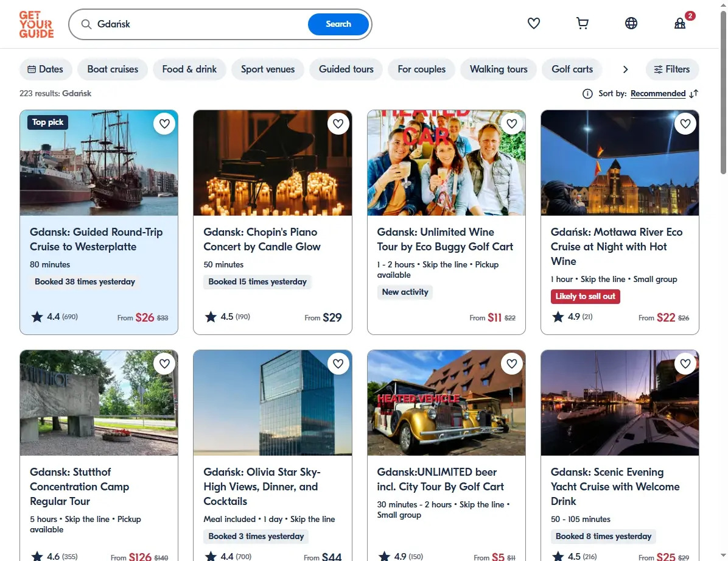Click the golden vintage car photo
The height and width of the screenshot is (561, 728).
tap(446, 403)
